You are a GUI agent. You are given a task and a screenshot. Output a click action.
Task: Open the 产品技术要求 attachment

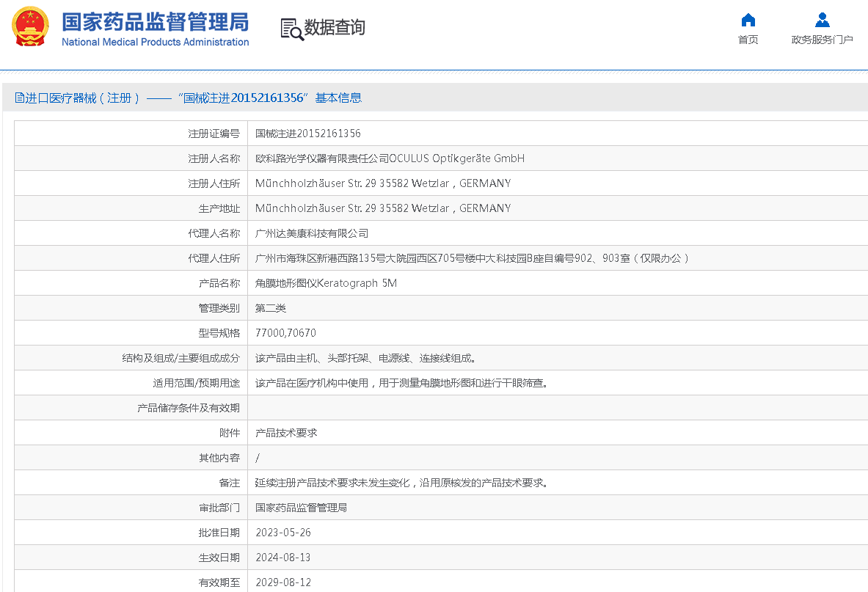286,433
